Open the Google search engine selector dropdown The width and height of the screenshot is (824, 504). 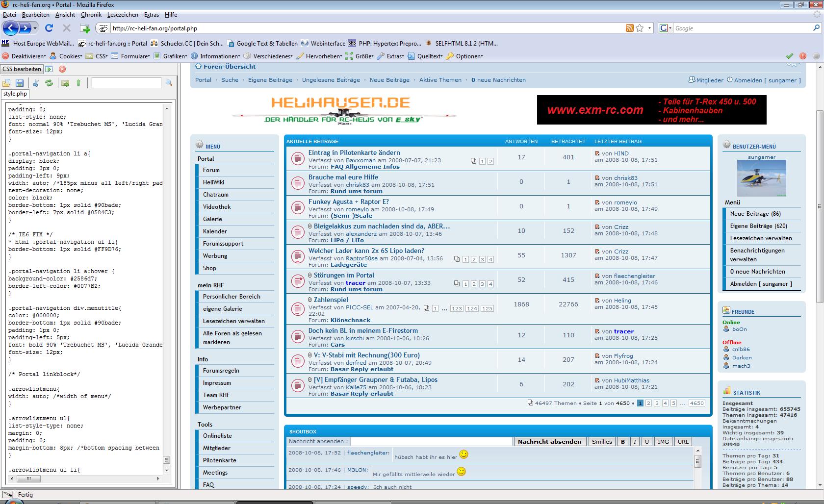pos(666,28)
